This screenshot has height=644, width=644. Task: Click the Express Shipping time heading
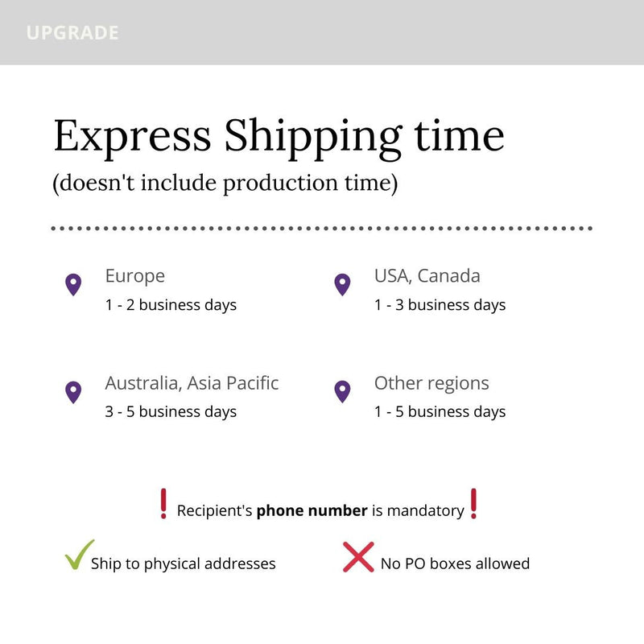click(x=279, y=135)
